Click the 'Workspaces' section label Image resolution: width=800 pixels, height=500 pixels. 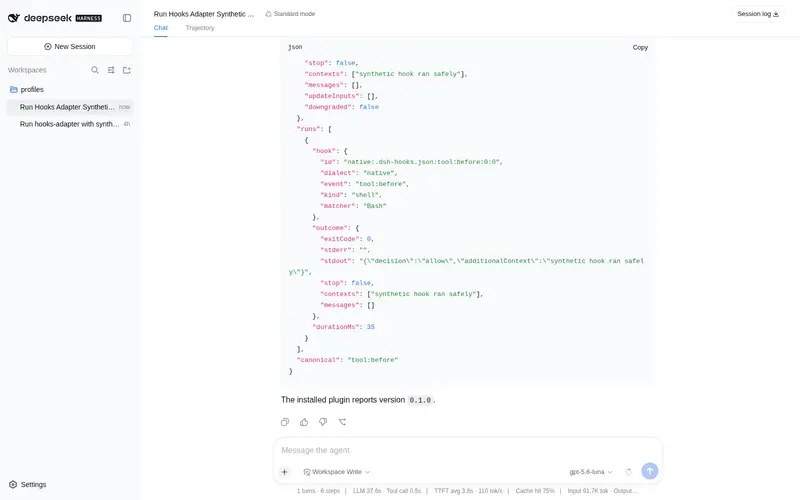[x=27, y=70]
